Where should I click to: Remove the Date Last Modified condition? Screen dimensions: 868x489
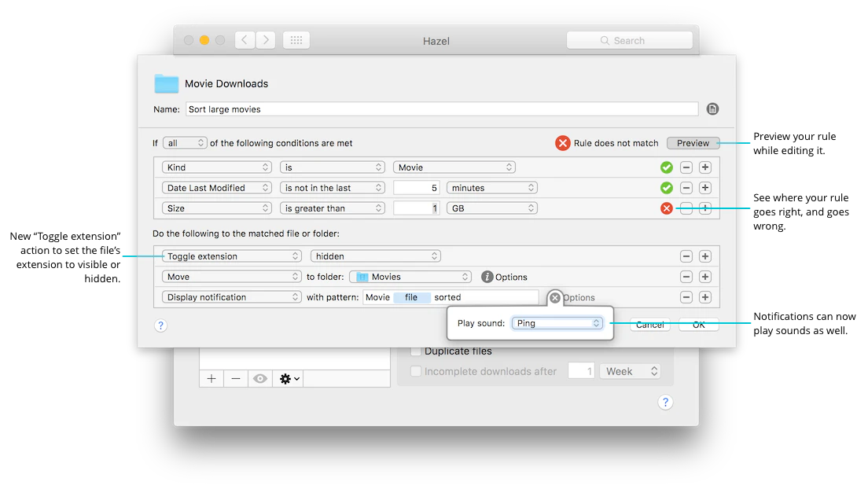[686, 188]
